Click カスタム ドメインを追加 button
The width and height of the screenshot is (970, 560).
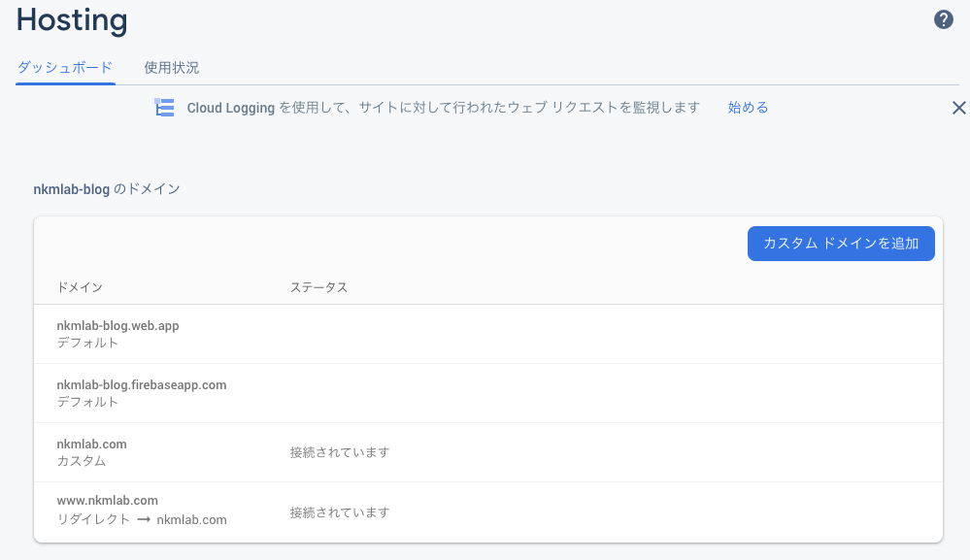point(841,244)
